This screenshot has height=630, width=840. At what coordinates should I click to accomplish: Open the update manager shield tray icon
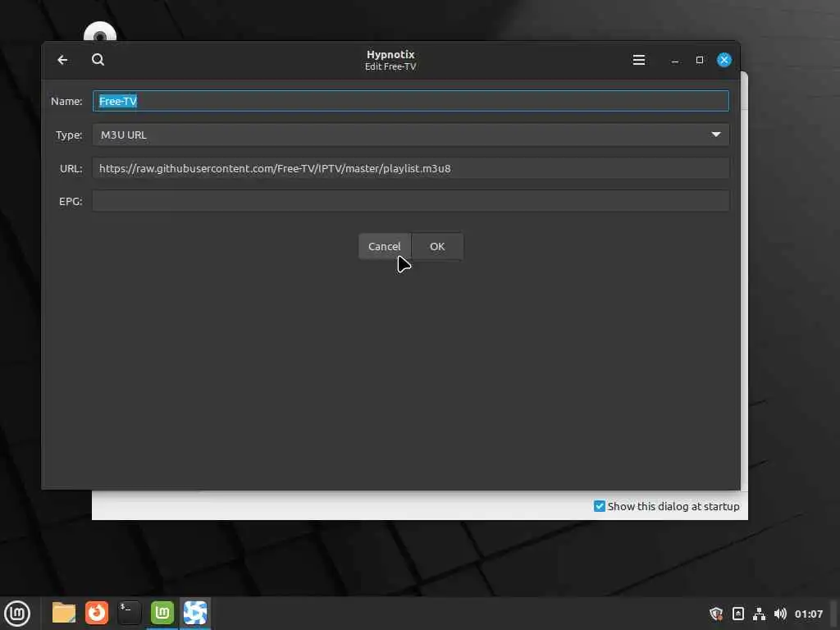click(715, 614)
